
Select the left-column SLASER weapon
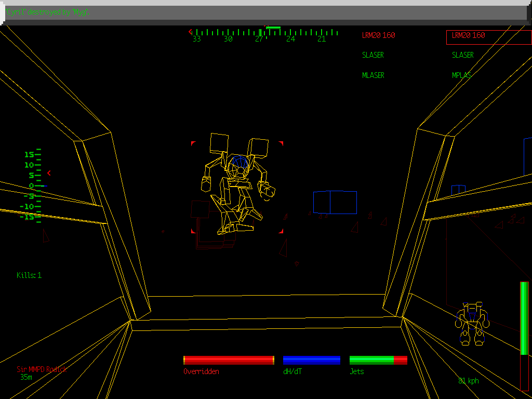coord(373,55)
